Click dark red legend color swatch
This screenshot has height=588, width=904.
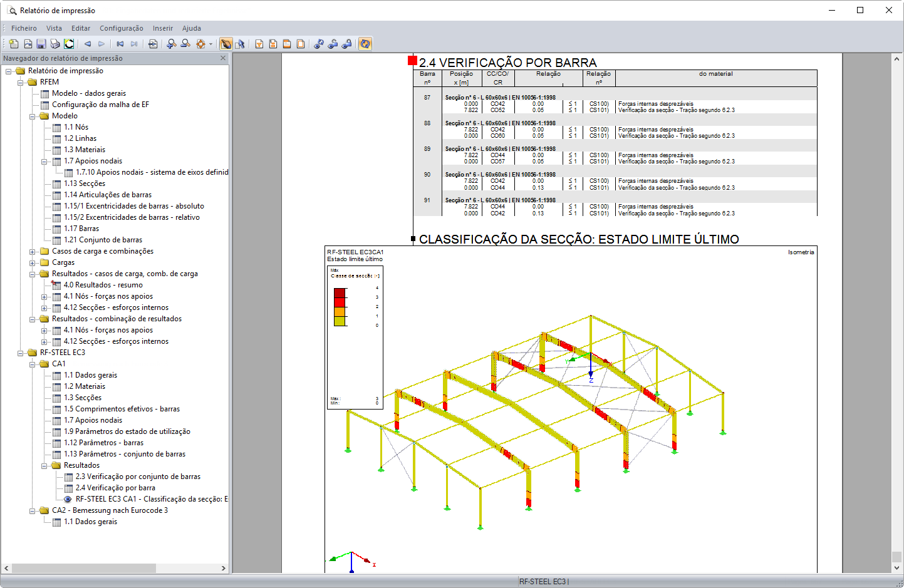(340, 292)
